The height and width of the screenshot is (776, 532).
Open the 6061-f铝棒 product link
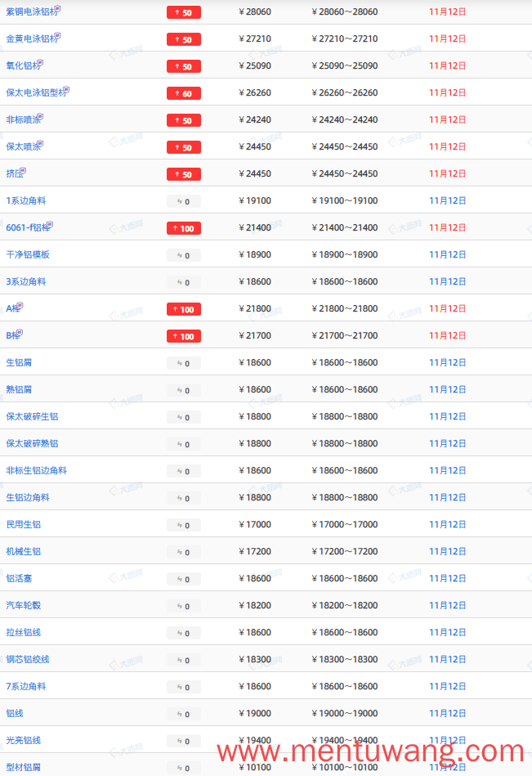click(x=28, y=227)
